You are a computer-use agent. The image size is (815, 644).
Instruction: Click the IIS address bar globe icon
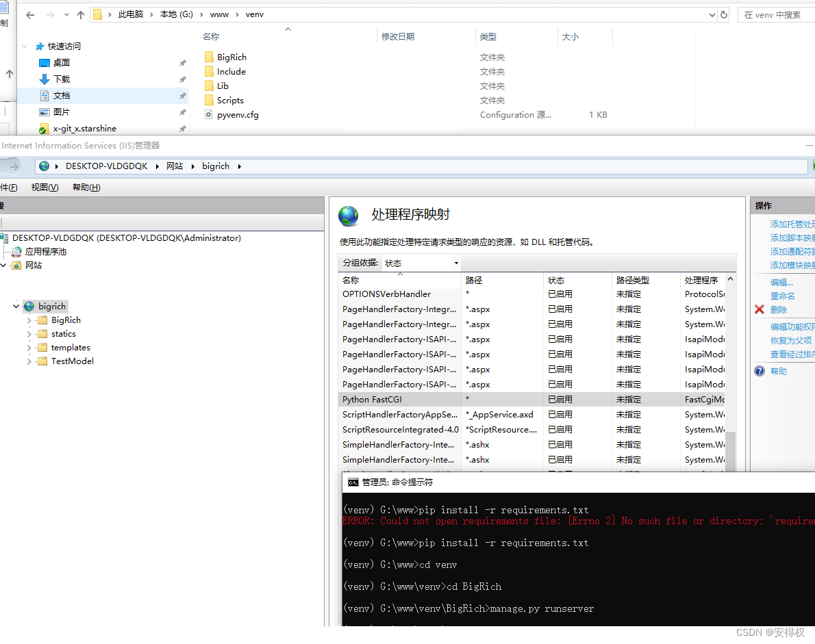(x=45, y=166)
